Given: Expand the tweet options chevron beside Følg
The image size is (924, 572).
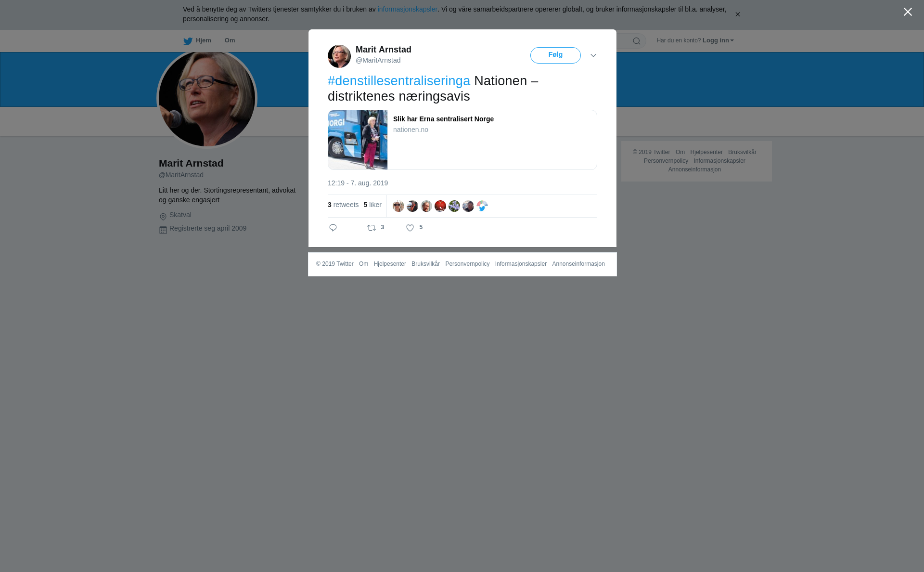Looking at the screenshot, I should pos(593,56).
